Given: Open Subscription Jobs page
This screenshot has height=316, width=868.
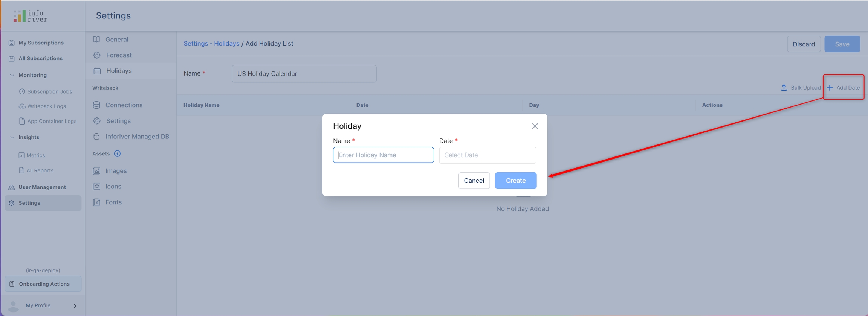Looking at the screenshot, I should pyautogui.click(x=49, y=91).
